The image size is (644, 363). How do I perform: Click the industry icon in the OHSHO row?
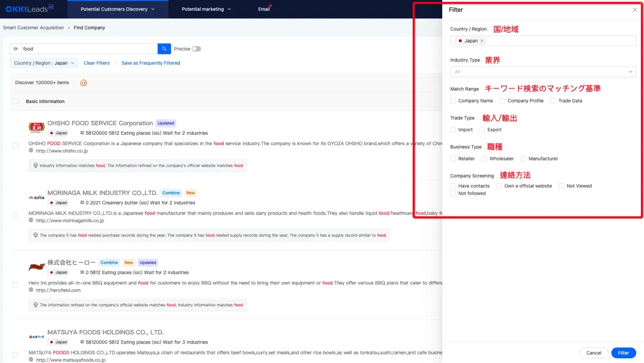pyautogui.click(x=82, y=133)
